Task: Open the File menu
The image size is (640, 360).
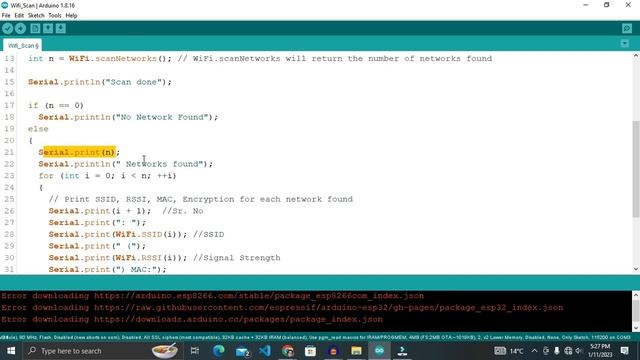Action: (6, 16)
